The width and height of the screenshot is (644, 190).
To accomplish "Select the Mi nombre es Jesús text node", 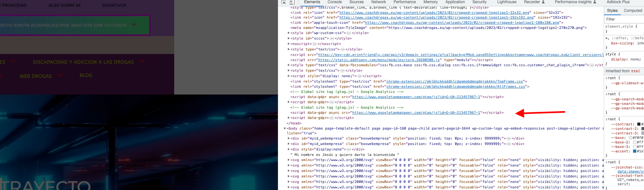I will [x=345, y=155].
